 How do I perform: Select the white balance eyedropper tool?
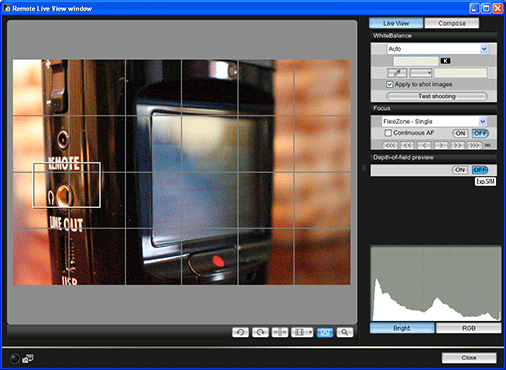(397, 73)
